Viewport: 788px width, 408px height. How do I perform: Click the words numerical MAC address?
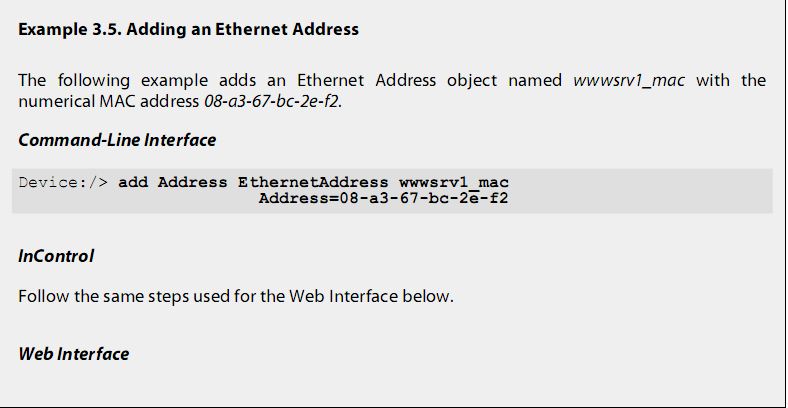(x=109, y=102)
